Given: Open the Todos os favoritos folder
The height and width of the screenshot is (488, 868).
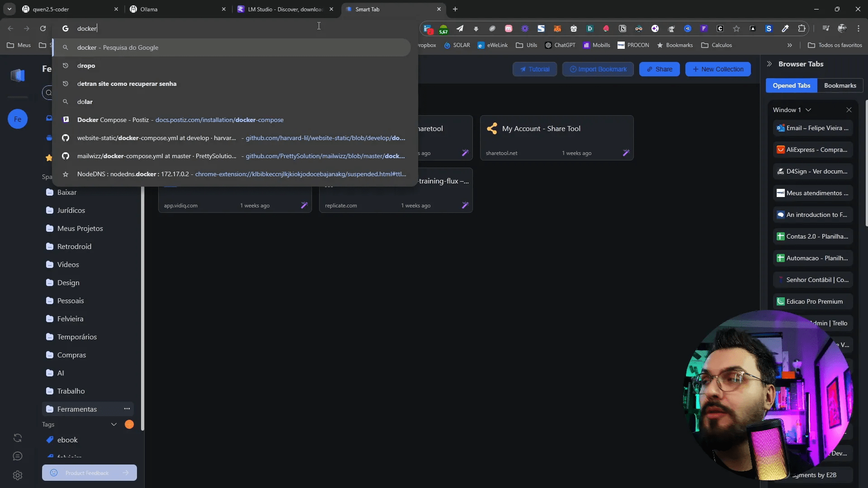Looking at the screenshot, I should click(x=835, y=45).
